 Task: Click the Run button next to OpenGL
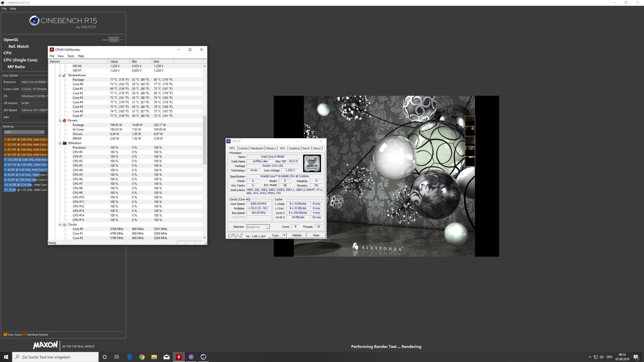point(114,40)
